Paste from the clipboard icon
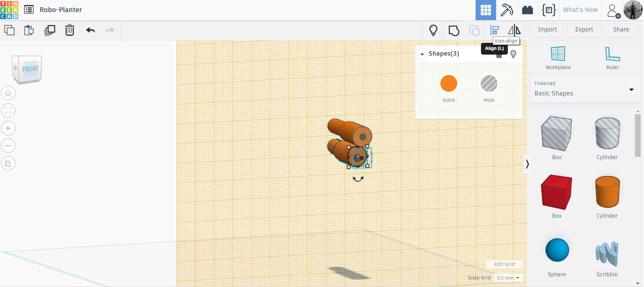 coord(29,30)
